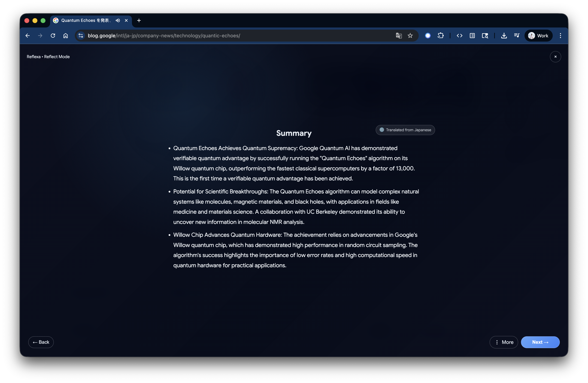Image resolution: width=588 pixels, height=383 pixels.
Task: Open a new tab with plus button
Action: click(139, 20)
